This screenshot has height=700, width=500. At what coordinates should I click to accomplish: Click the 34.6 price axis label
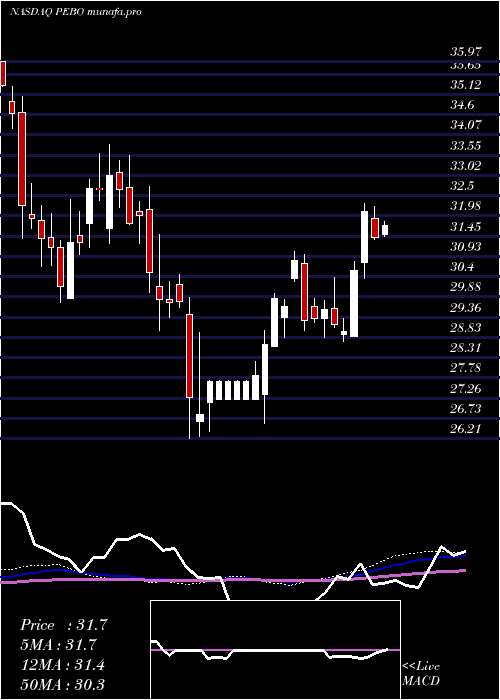[462, 105]
